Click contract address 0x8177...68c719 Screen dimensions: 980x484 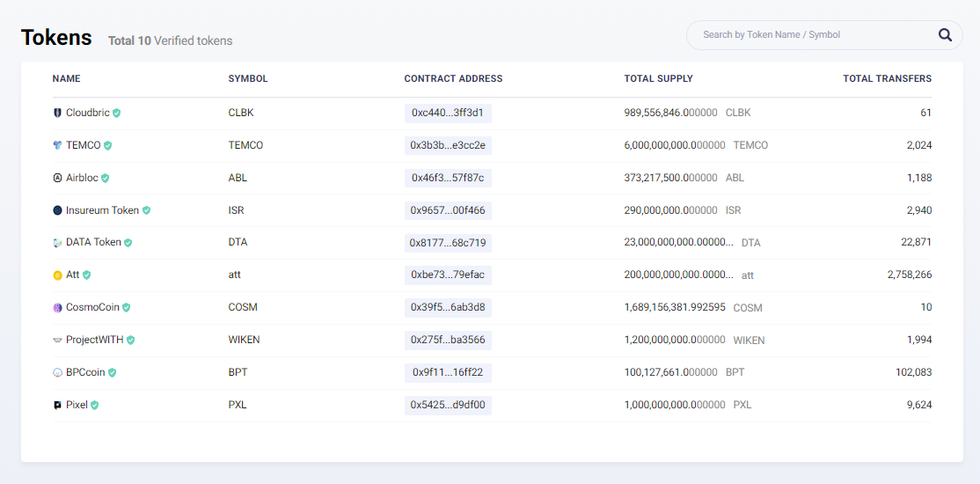[x=448, y=243]
